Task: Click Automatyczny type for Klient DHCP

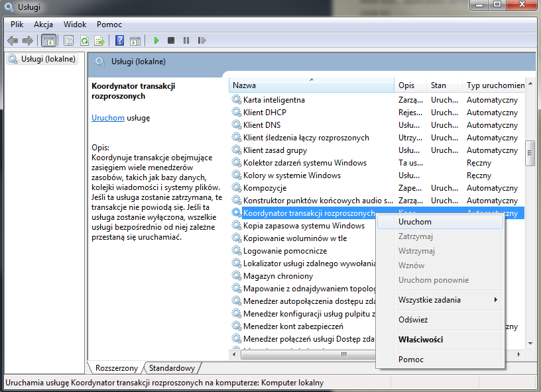Action: pos(493,113)
